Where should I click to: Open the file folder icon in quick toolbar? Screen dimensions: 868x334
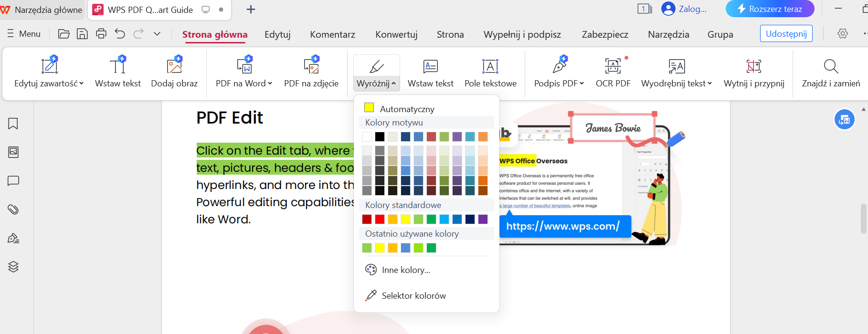coord(64,34)
